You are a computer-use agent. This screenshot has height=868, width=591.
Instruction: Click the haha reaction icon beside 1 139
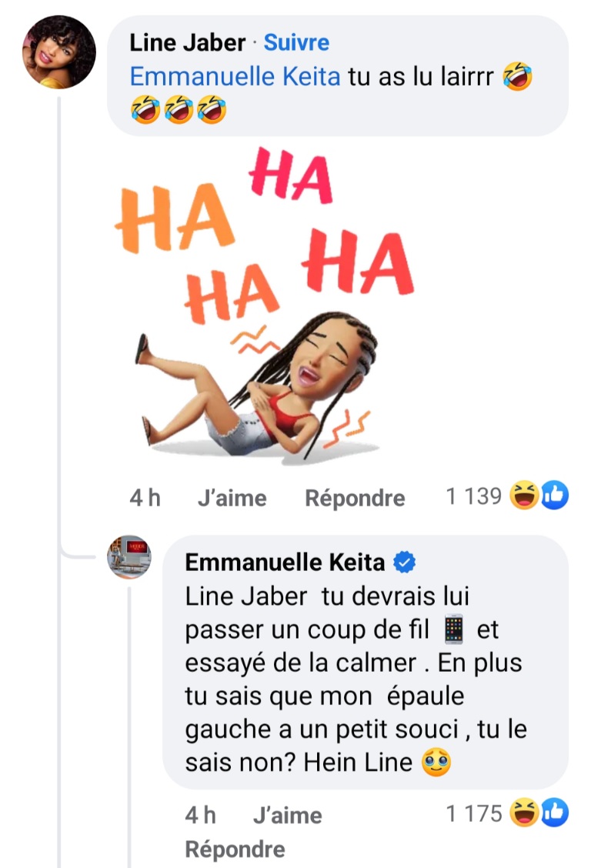point(523,496)
